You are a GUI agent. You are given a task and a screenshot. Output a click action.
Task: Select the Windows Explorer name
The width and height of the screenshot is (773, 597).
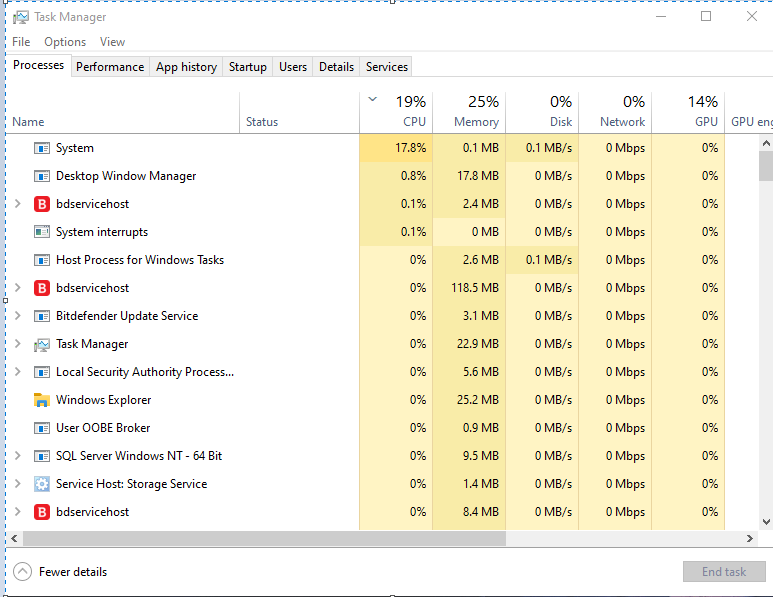point(104,400)
